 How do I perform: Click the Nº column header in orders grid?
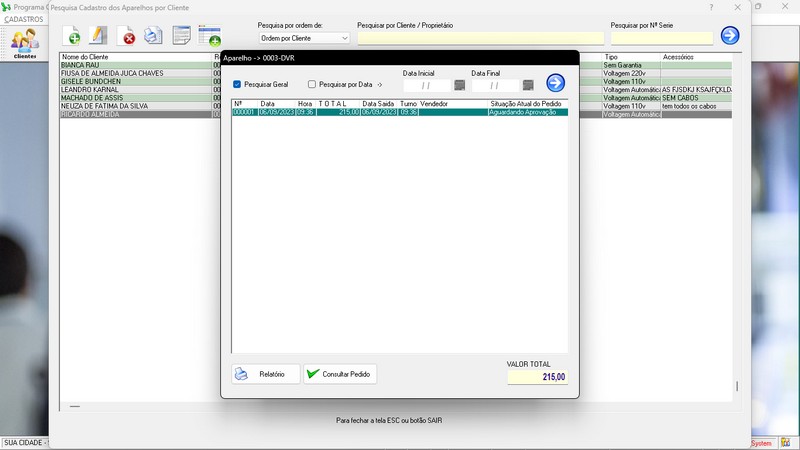pos(245,104)
